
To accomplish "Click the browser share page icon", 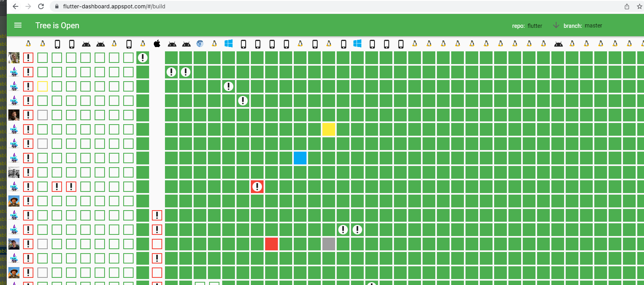I will pos(627,6).
